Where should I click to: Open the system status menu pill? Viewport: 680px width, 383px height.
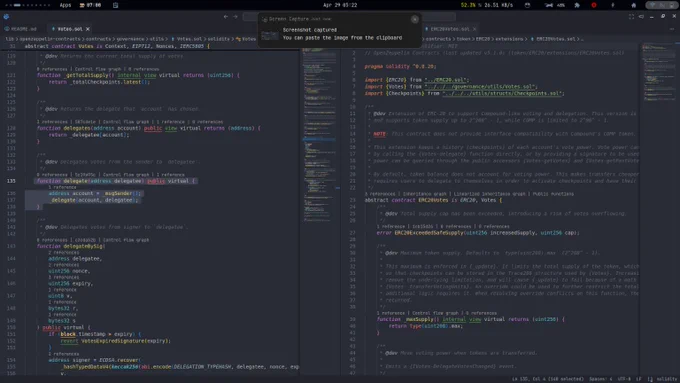pos(661,5)
